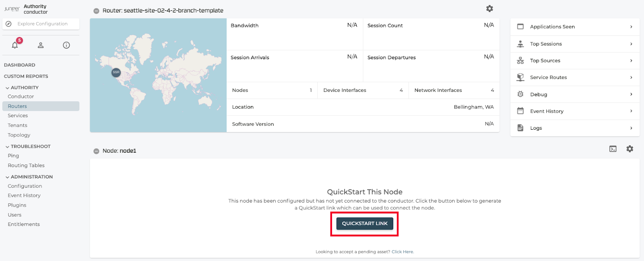This screenshot has width=644, height=261.
Task: Open node1 terminal console icon
Action: [613, 149]
